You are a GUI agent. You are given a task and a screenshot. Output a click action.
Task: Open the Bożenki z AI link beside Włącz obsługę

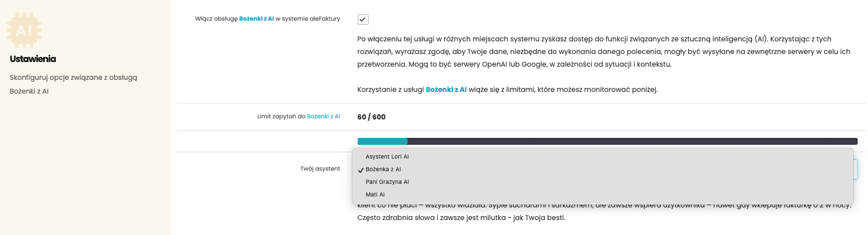[x=256, y=19]
